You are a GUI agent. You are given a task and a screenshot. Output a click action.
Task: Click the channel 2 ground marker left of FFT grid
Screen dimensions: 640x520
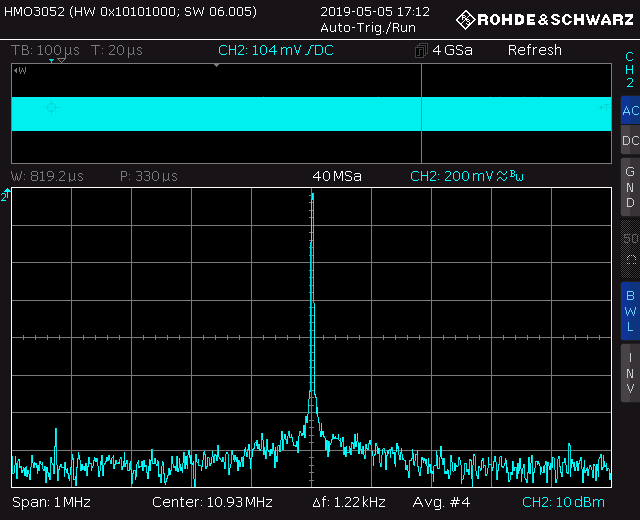[5, 197]
